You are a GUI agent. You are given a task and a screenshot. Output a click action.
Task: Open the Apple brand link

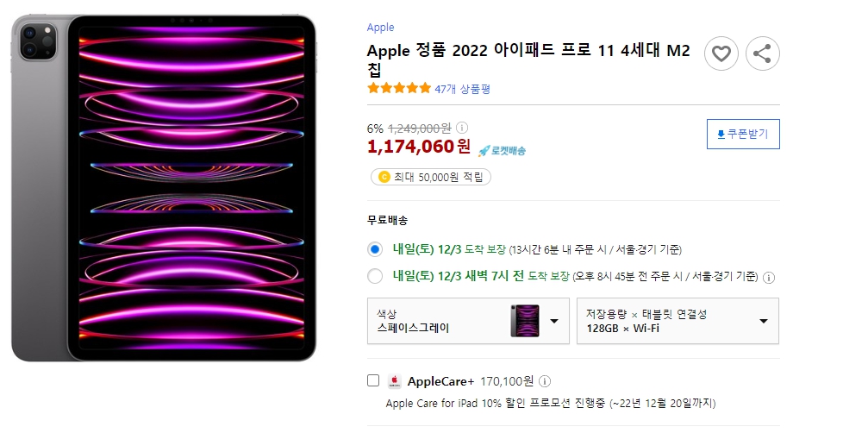point(380,27)
